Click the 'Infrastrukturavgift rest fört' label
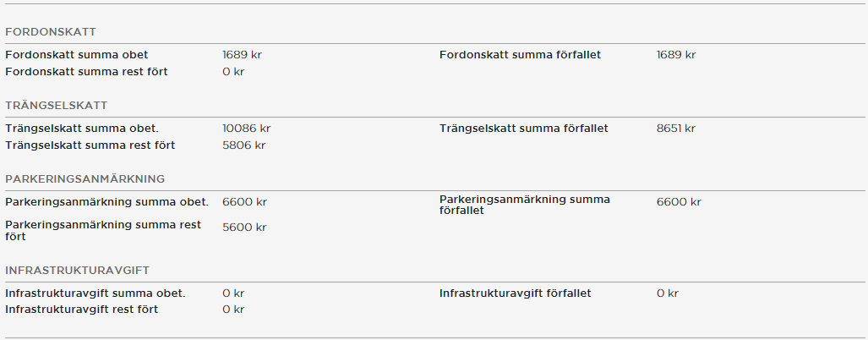 click(81, 310)
